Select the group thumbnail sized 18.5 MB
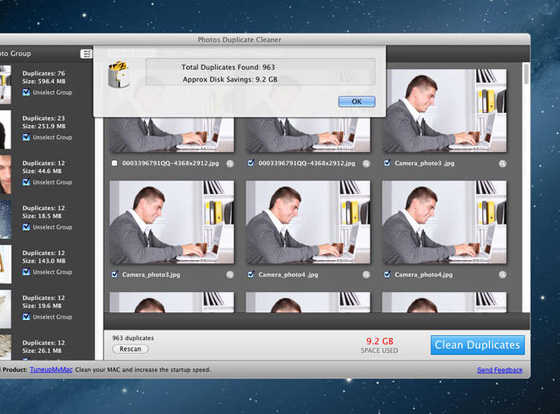The image size is (560, 414). 5,219
